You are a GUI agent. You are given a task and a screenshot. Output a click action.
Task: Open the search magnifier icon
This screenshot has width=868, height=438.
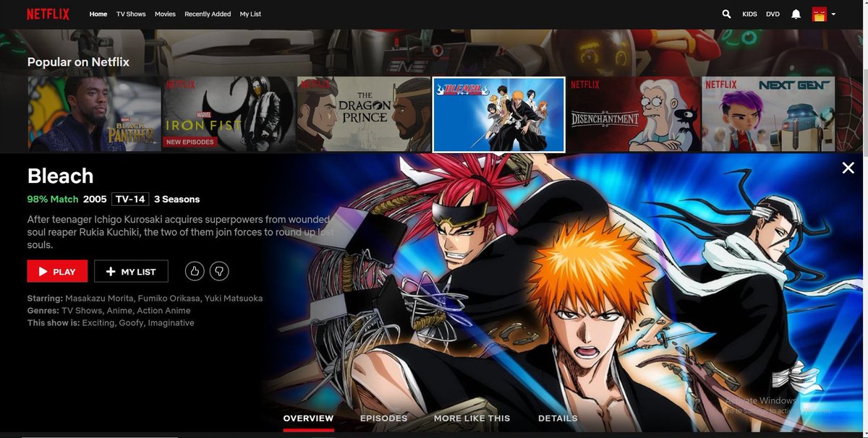coord(726,14)
